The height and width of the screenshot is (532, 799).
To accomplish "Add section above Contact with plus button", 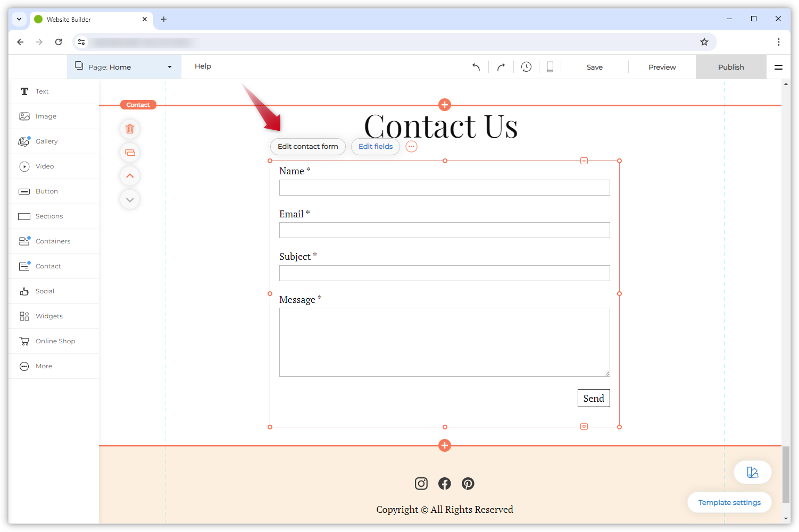I will pyautogui.click(x=445, y=105).
